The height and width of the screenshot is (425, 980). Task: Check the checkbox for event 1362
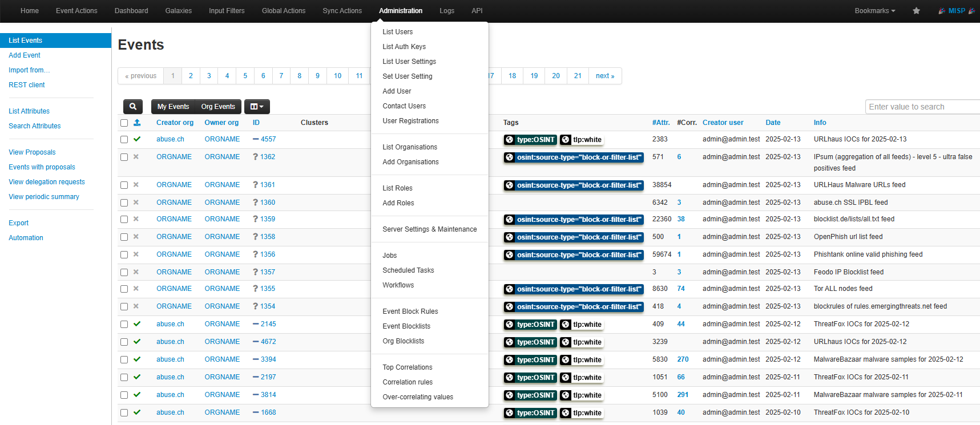coord(124,157)
